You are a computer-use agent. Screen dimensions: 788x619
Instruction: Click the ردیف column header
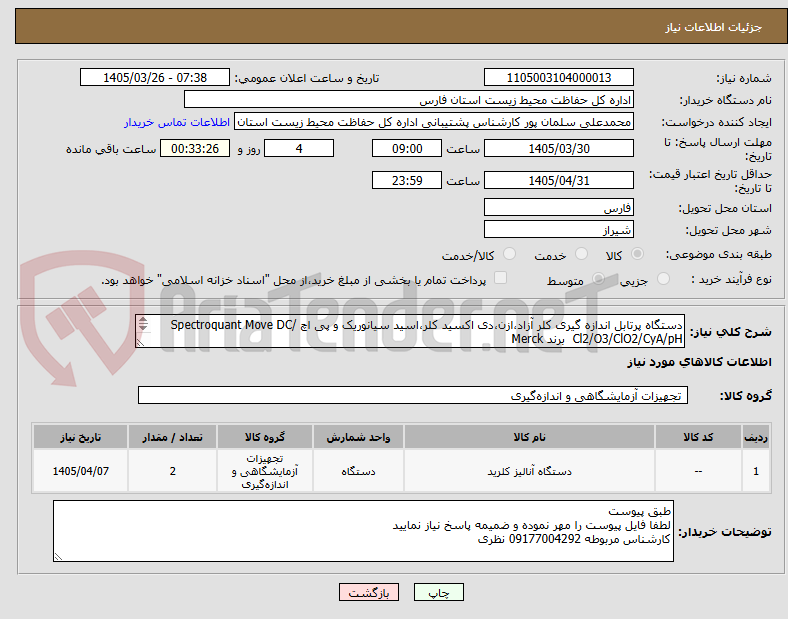point(756,437)
